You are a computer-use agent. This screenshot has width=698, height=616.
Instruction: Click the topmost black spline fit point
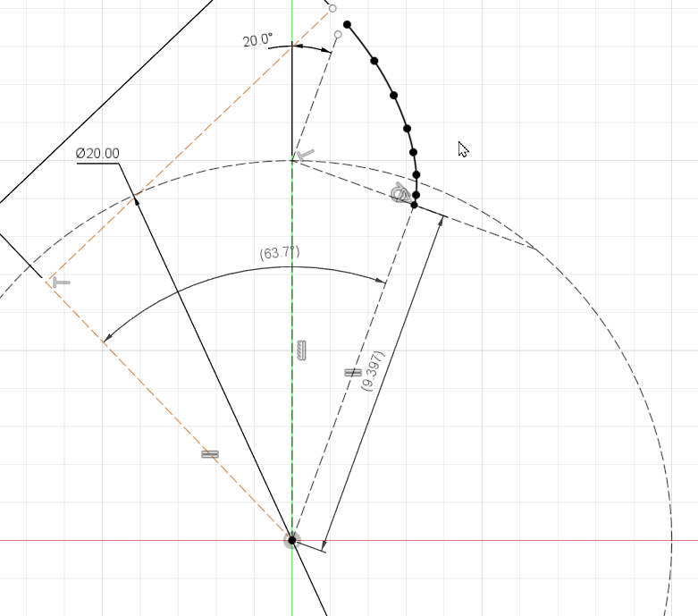(347, 25)
